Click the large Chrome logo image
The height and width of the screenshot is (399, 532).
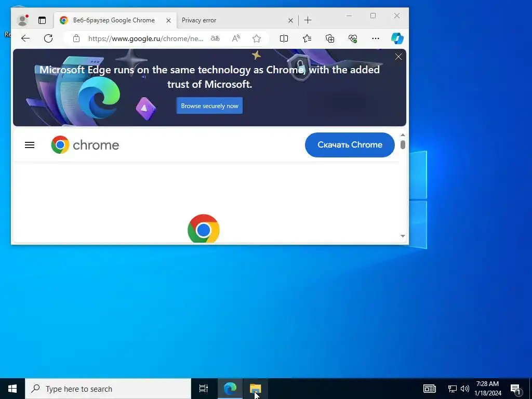204,229
